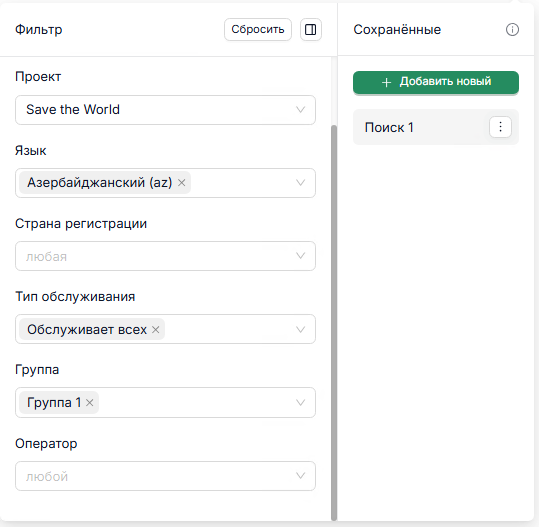Click the Группа 1 tag label
This screenshot has height=527, width=539.
[x=54, y=403]
